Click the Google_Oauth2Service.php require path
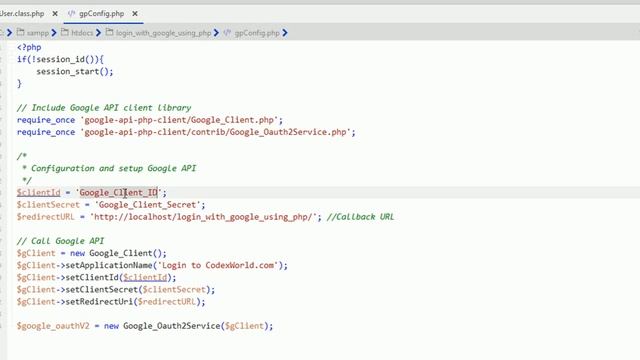640x360 pixels. pyautogui.click(x=216, y=132)
